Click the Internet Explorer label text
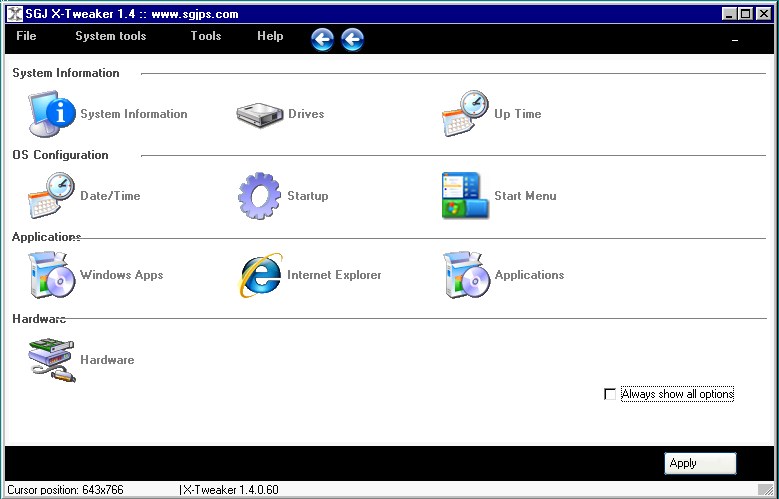This screenshot has width=779, height=499. (334, 275)
